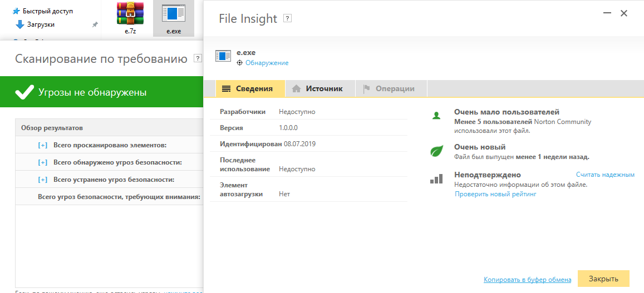Open the Обнаружение link
This screenshot has width=644, height=293.
tap(267, 63)
